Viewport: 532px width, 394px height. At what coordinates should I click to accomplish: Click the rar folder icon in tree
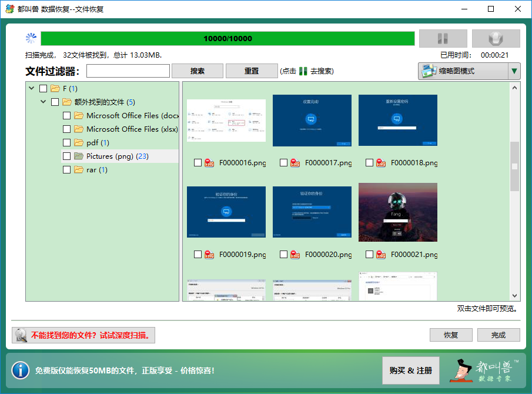(79, 170)
